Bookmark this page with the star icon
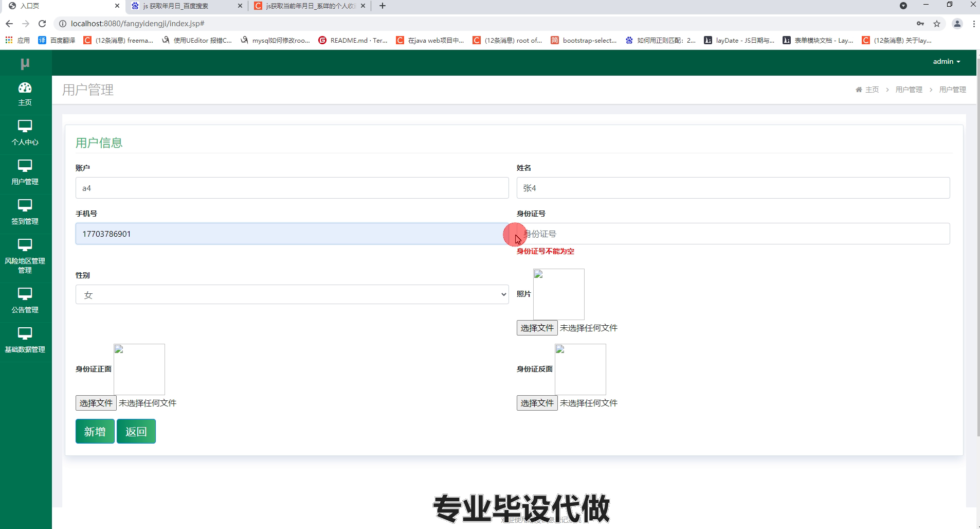Image resolution: width=980 pixels, height=529 pixels. pos(937,24)
